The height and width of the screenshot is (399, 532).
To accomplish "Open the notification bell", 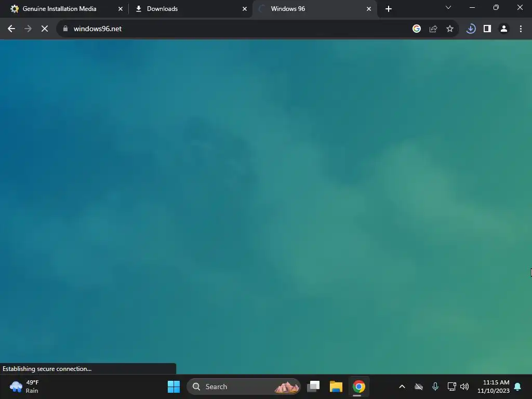I will (518, 387).
